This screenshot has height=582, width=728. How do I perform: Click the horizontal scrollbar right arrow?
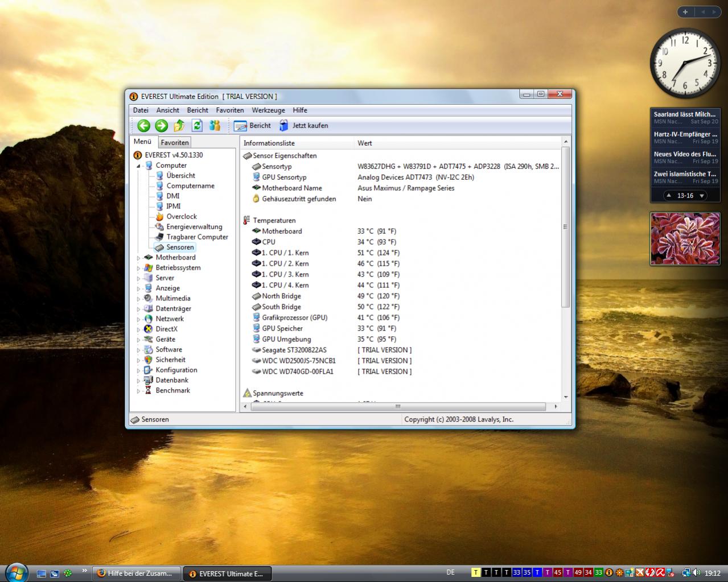click(556, 407)
